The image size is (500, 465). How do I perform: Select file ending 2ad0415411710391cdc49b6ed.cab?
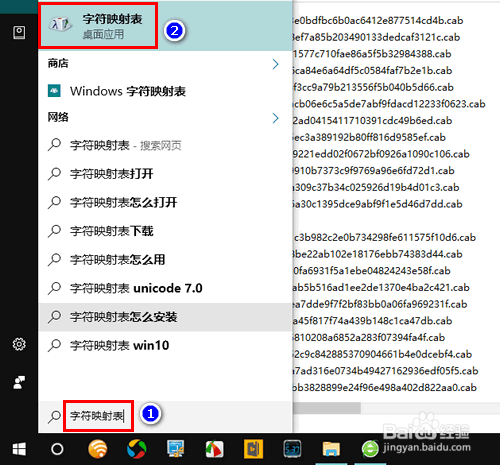tap(372, 121)
